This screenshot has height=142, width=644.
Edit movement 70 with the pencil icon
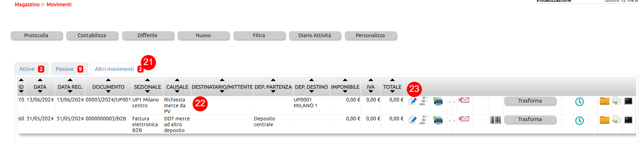(x=413, y=101)
